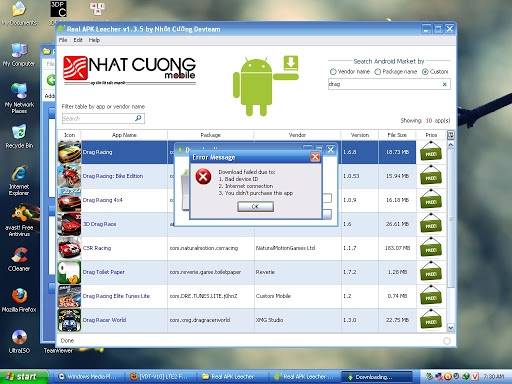Click the column chooser icon beside Price header
The height and width of the screenshot is (384, 512).
(x=451, y=135)
